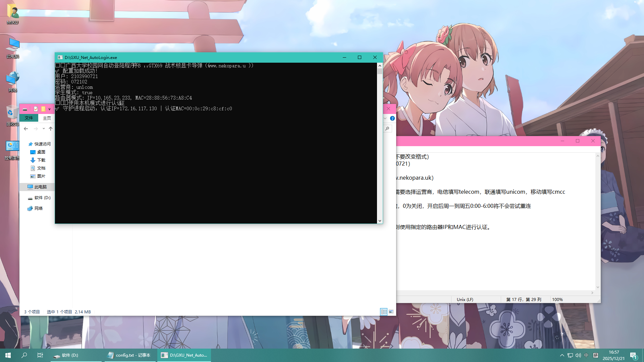Switch to details view in Explorer status bar
The height and width of the screenshot is (362, 644).
coord(384,312)
